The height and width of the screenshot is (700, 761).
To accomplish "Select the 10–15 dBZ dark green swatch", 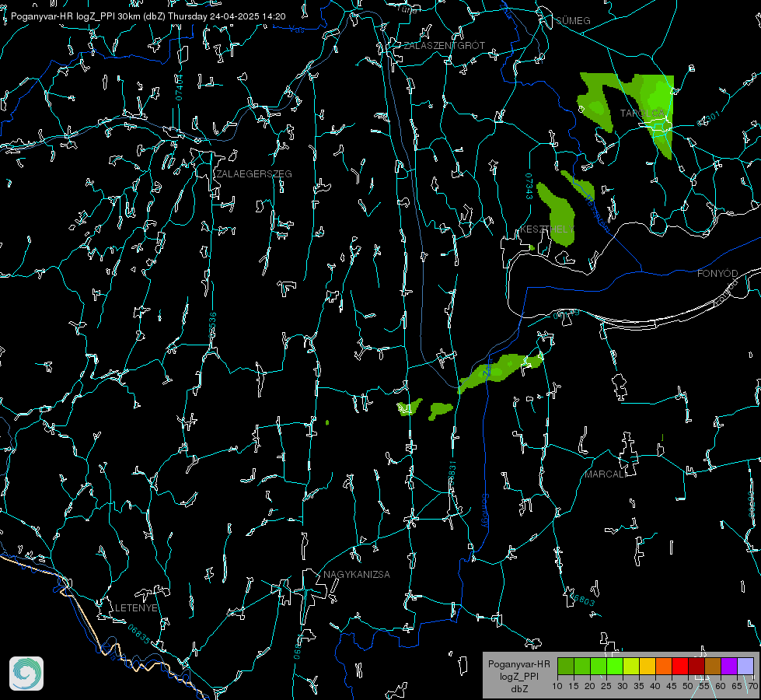I will pos(566,666).
